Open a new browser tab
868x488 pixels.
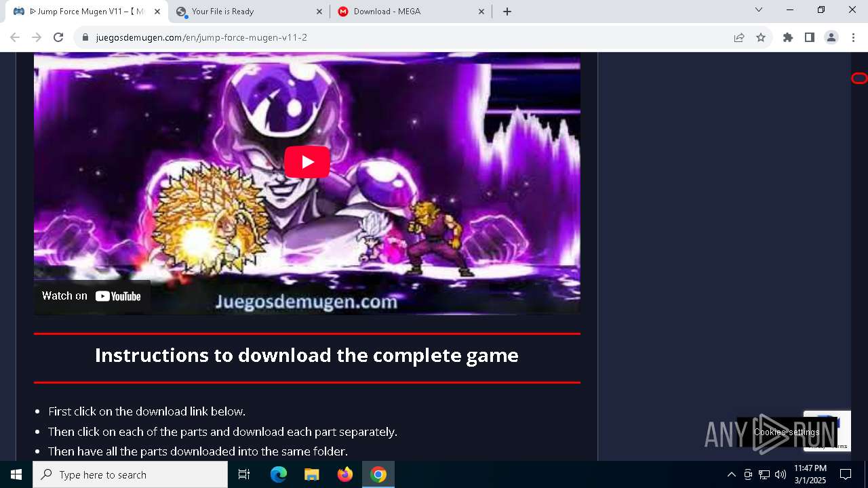click(507, 12)
